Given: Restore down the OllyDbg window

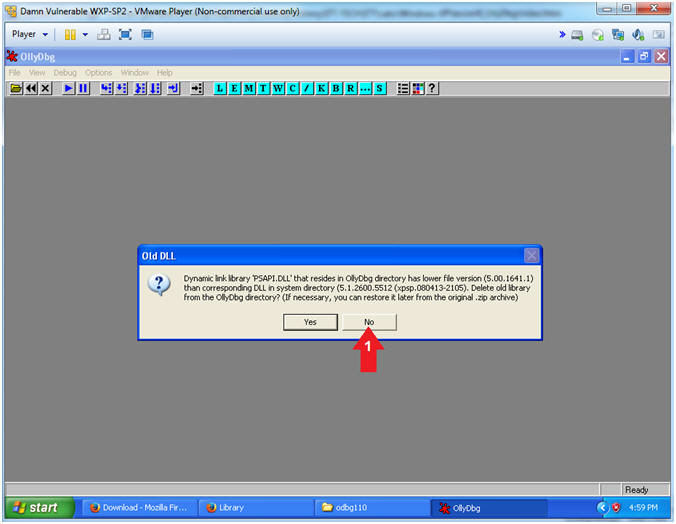Looking at the screenshot, I should (x=644, y=56).
